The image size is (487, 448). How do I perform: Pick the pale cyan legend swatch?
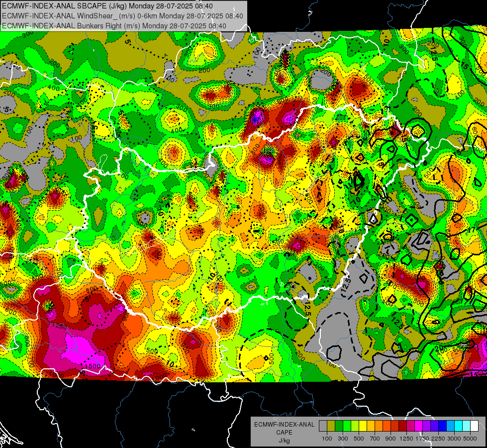coord(466,426)
